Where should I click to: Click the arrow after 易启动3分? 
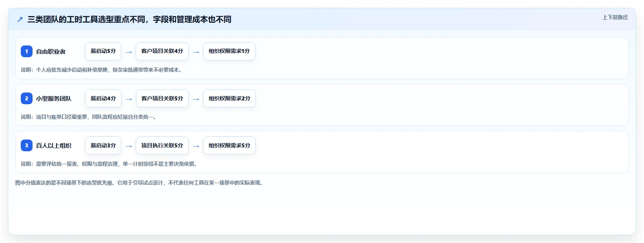click(129, 146)
